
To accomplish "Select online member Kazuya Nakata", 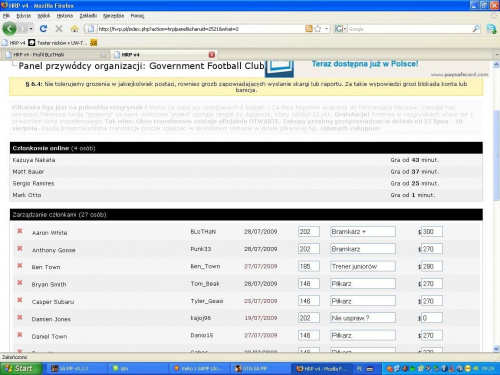I will pyautogui.click(x=34, y=160).
